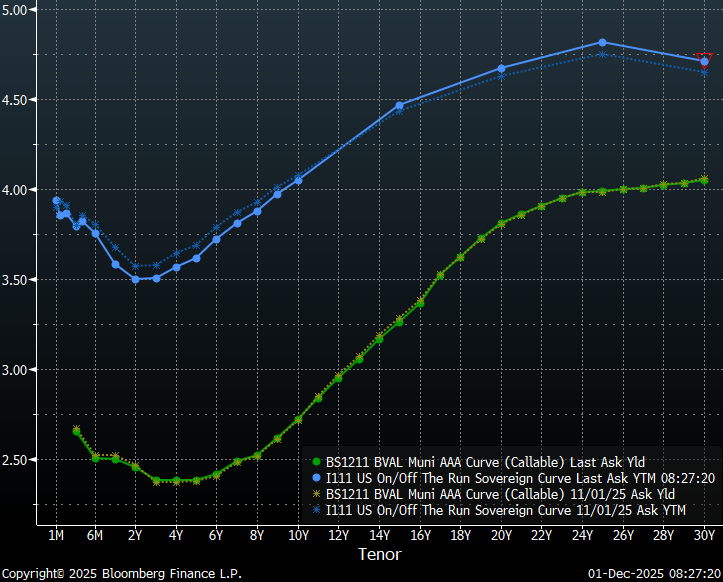Click the green muni curve point at 10Y
This screenshot has width=723, height=582.
click(298, 419)
